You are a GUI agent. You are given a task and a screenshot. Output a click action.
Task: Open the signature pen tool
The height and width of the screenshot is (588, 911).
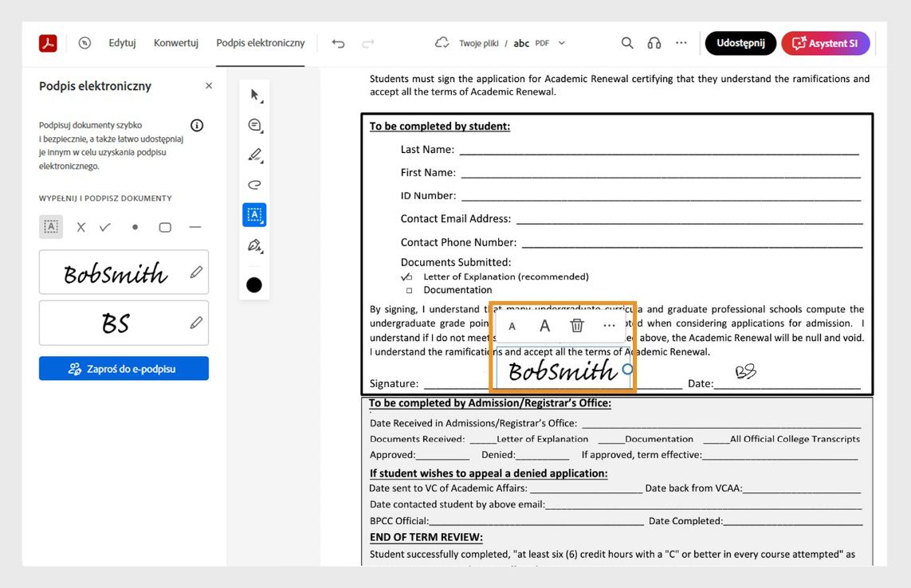(x=254, y=245)
